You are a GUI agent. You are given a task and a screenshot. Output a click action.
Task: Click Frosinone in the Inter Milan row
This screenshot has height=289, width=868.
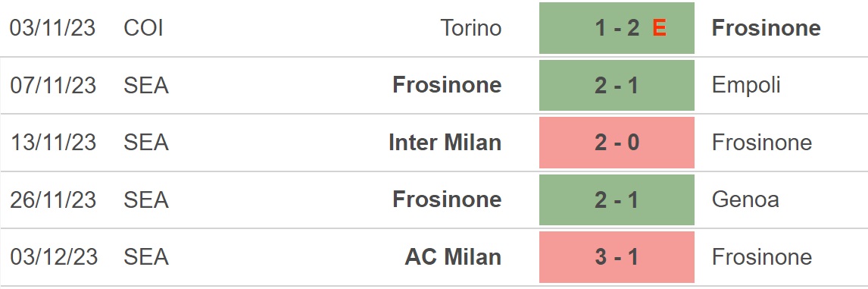[x=762, y=143]
